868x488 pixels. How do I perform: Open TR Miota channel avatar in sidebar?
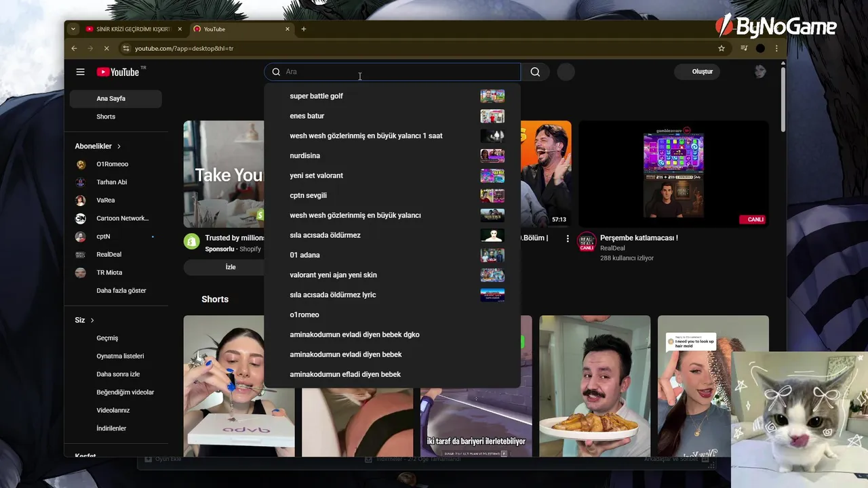pos(81,272)
